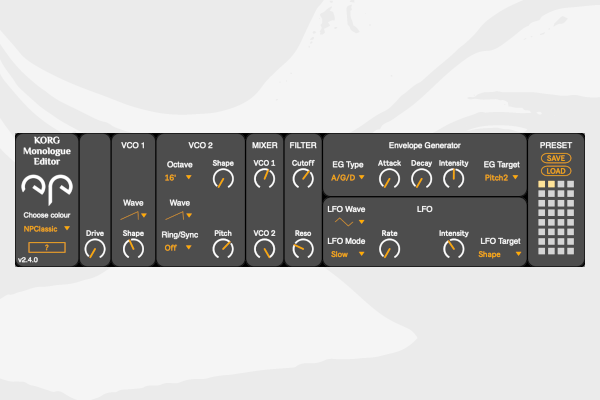Image resolution: width=600 pixels, height=400 pixels.
Task: Click the envelope Attack knob
Action: (x=389, y=179)
